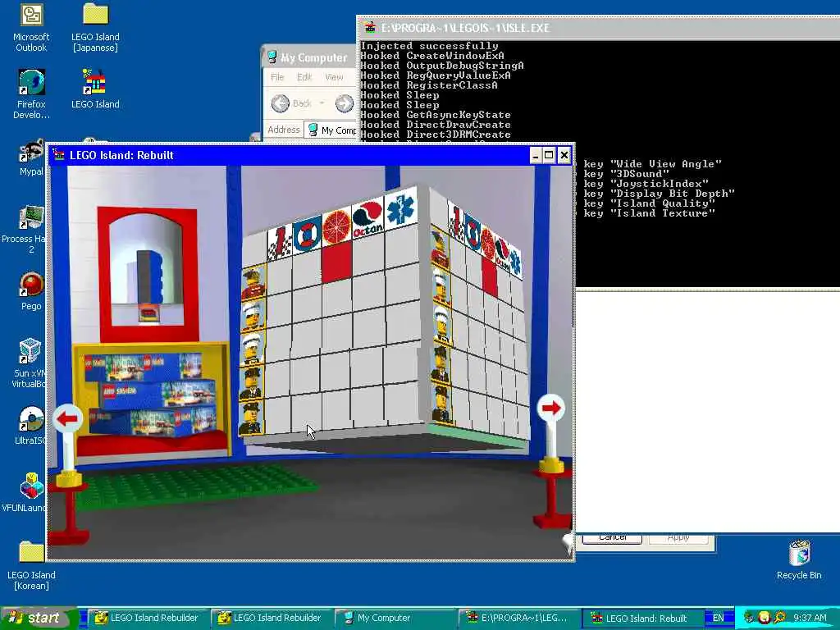Open Edit menu in My Computer
The height and width of the screenshot is (630, 840).
[304, 77]
